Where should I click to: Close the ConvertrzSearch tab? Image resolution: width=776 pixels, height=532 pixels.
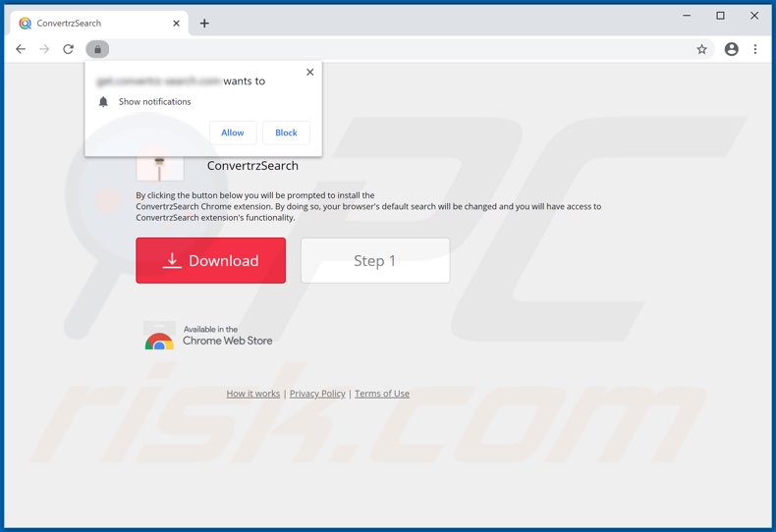click(176, 24)
